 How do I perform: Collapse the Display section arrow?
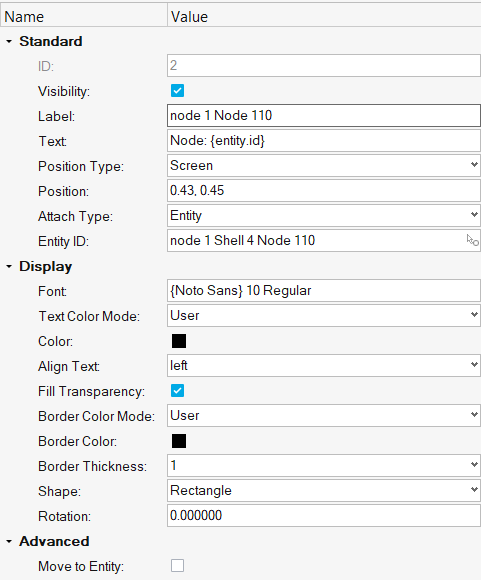(9, 266)
